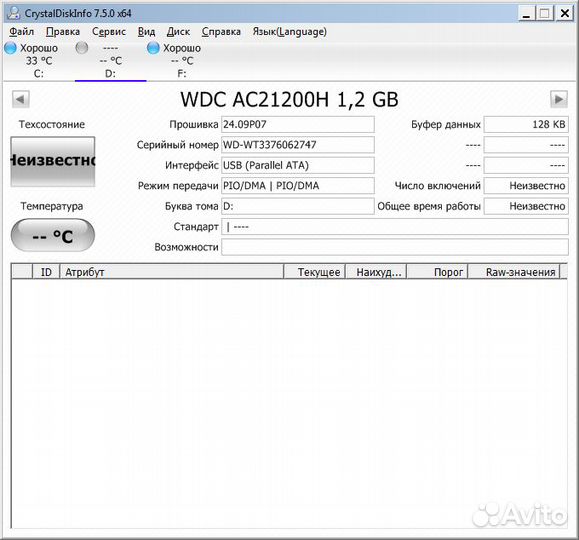Click the Наихуд... column header
579x540 pixels.
pos(376,272)
